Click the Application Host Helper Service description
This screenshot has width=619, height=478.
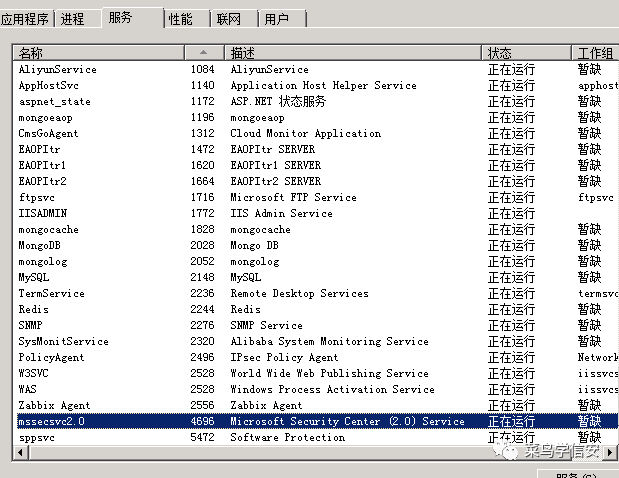tap(323, 85)
